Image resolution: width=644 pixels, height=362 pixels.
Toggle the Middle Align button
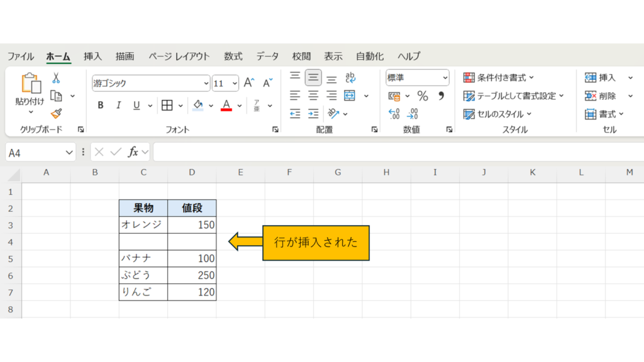point(313,78)
